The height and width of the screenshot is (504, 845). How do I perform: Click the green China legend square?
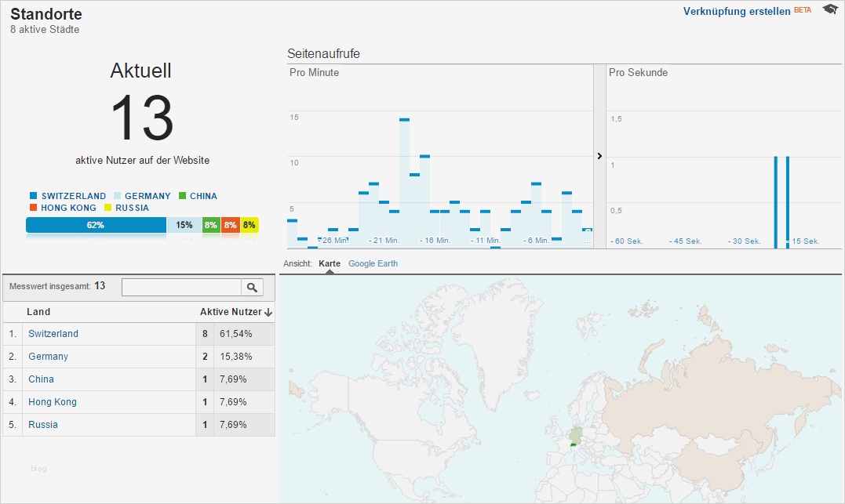(182, 195)
